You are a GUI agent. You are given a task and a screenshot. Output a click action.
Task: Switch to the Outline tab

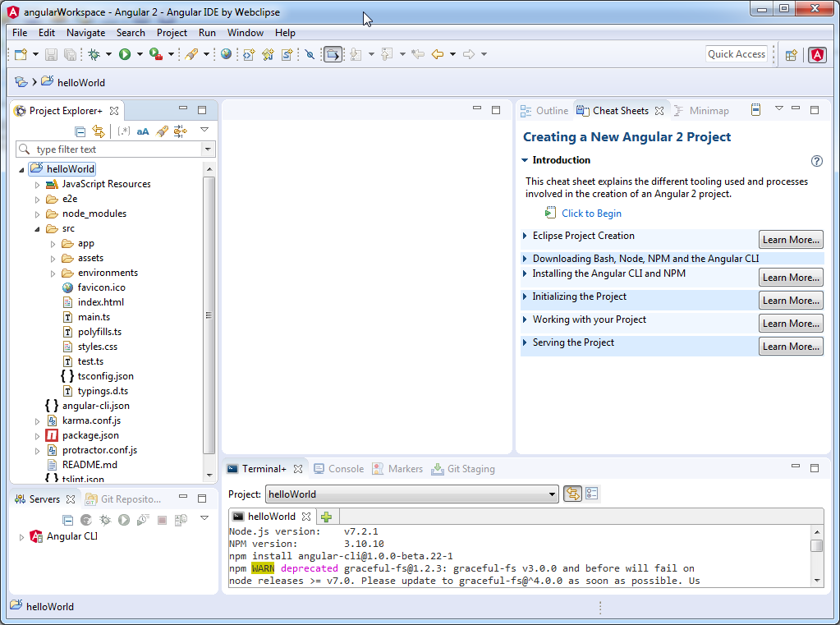pos(544,110)
